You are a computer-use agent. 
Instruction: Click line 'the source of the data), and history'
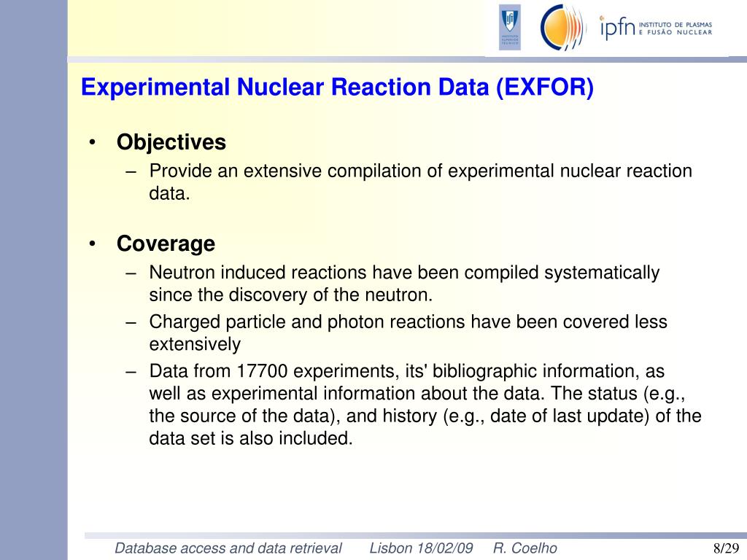[x=425, y=416]
